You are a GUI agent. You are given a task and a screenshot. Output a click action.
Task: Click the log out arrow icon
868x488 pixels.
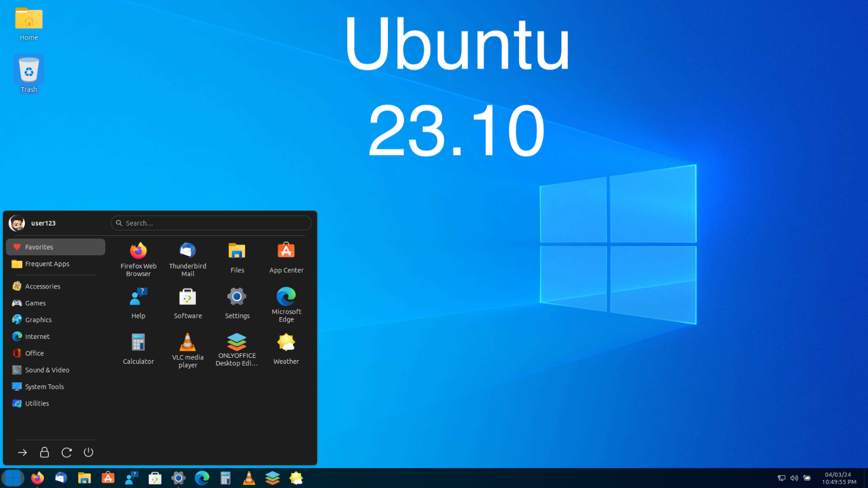pos(22,452)
